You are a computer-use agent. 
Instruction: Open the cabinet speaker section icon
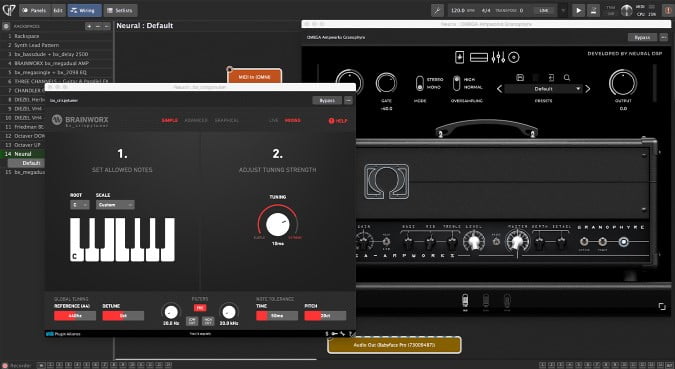(514, 57)
